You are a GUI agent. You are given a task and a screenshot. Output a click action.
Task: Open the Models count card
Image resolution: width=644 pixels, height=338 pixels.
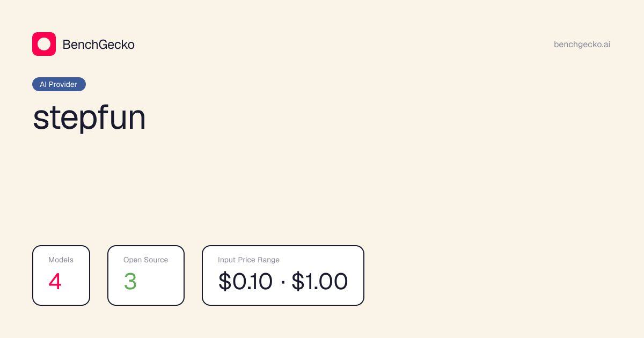61,275
